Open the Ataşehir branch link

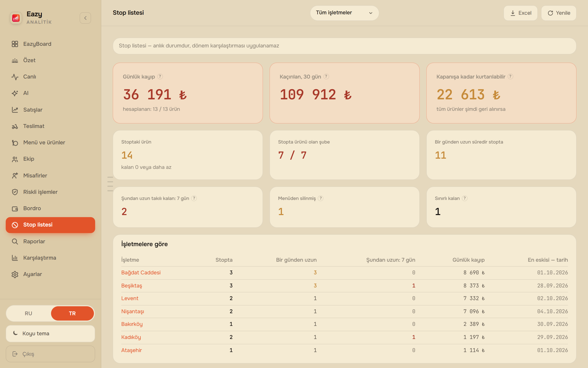coord(131,350)
